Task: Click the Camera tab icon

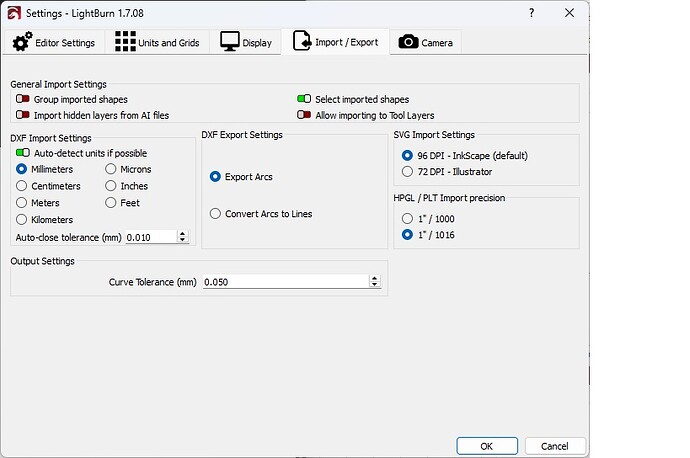Action: [x=408, y=42]
